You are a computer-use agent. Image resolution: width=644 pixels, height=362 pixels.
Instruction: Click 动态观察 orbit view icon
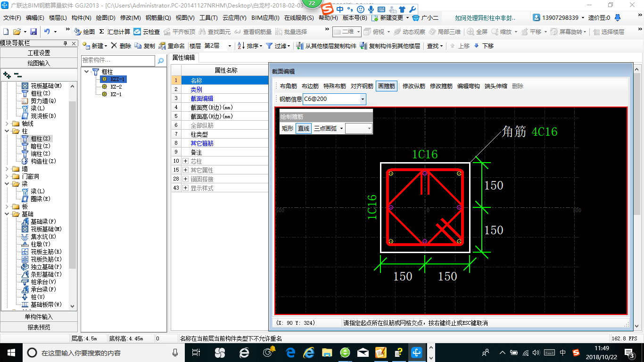point(409,32)
